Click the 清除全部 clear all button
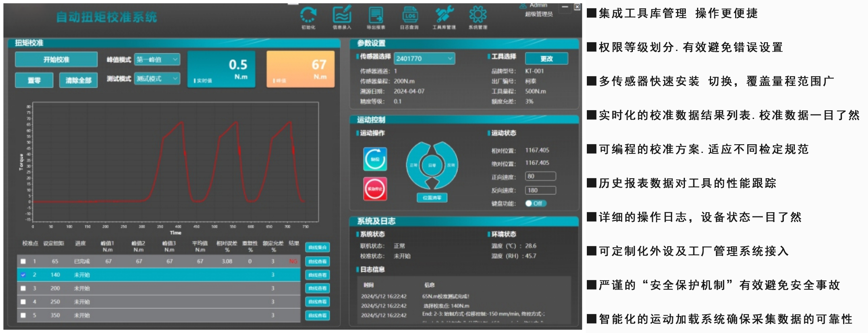 [78, 80]
